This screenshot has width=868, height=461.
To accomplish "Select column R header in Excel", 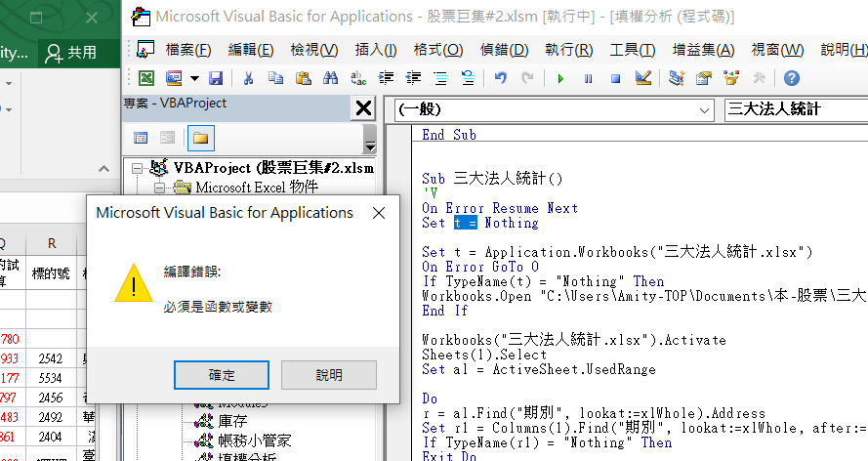I will (52, 243).
